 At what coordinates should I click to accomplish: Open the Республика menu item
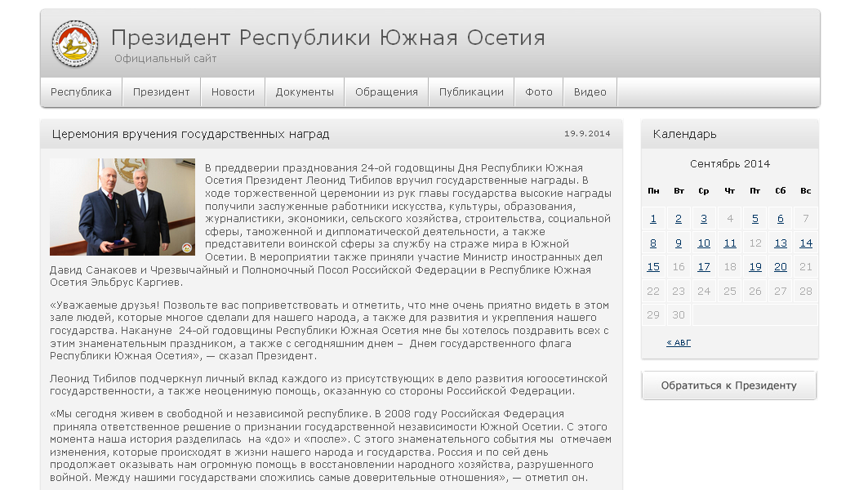point(81,92)
